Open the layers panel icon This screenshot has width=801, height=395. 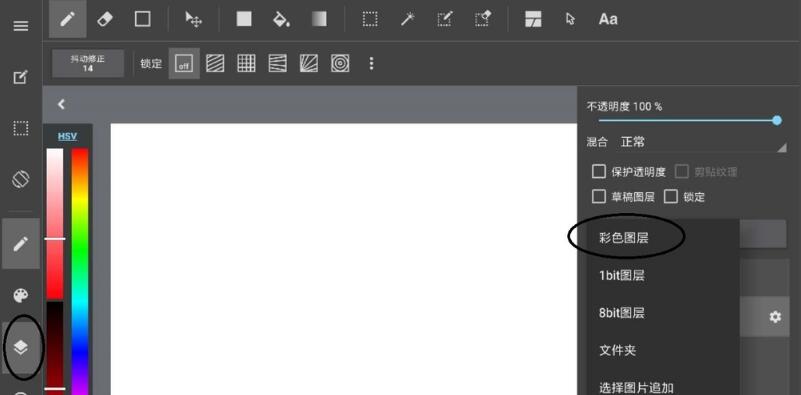pyautogui.click(x=20, y=347)
